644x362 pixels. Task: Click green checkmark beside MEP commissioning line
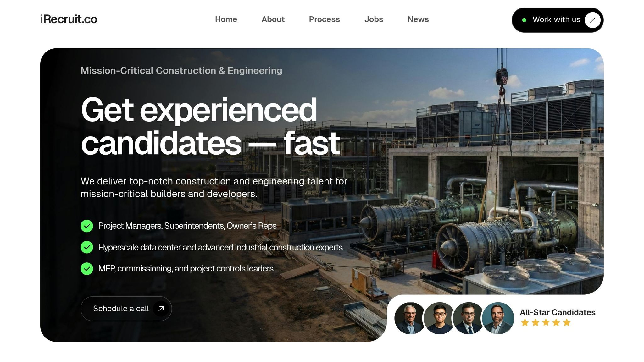(87, 269)
